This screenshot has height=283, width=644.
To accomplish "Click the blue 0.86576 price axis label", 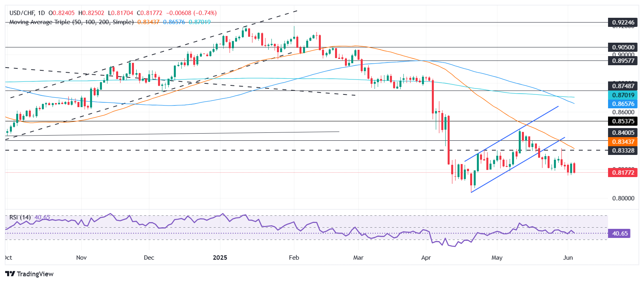I will (x=623, y=104).
